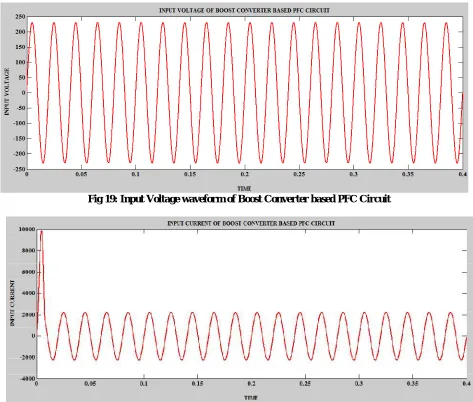Click the -4000 tick on current axis
The image size is (473, 402).
click(27, 379)
